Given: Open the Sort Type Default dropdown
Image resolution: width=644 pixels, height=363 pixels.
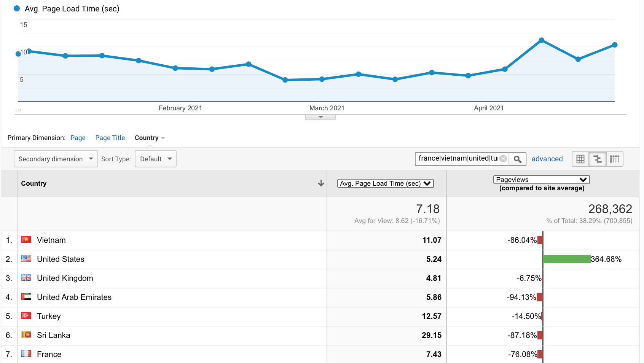Looking at the screenshot, I should click(156, 159).
